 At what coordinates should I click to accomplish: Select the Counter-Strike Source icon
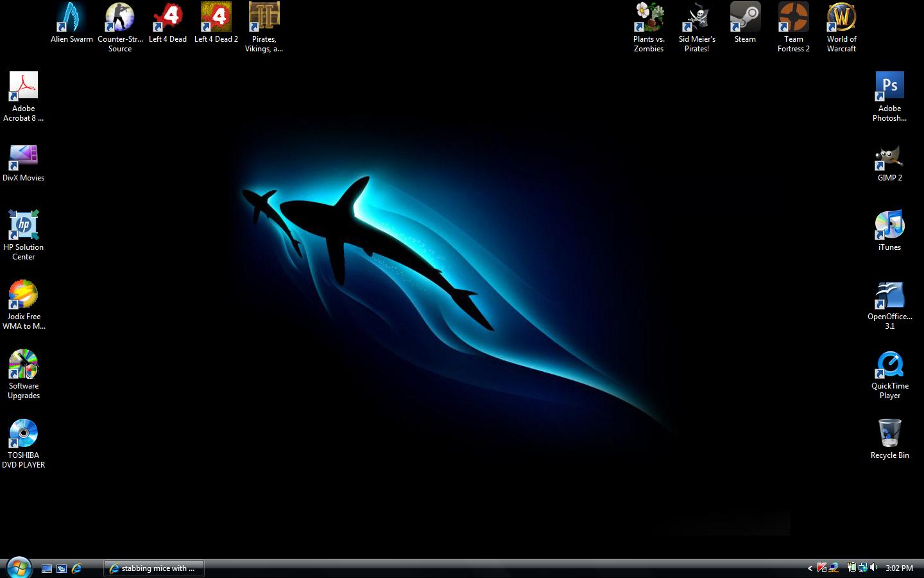coord(119,18)
